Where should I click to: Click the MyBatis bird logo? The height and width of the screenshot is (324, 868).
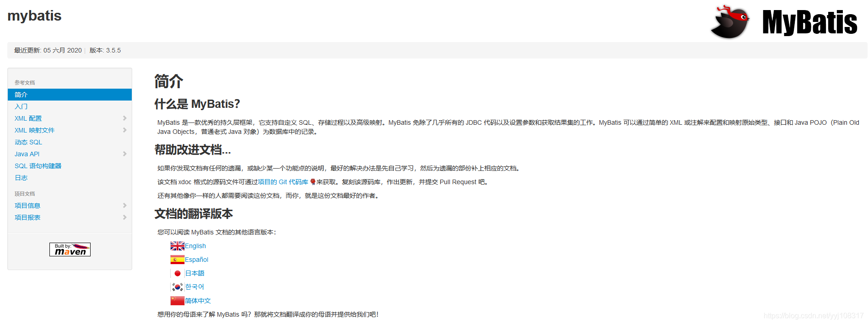point(730,22)
